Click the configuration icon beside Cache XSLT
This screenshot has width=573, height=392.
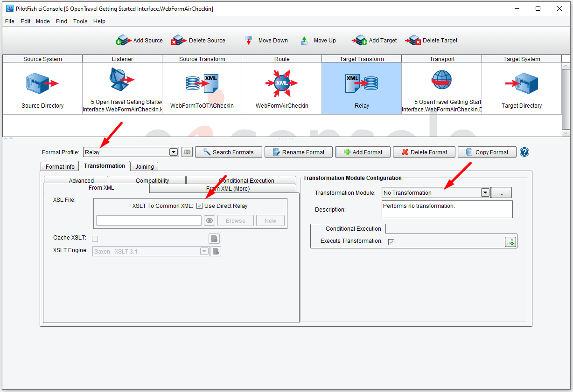click(214, 239)
